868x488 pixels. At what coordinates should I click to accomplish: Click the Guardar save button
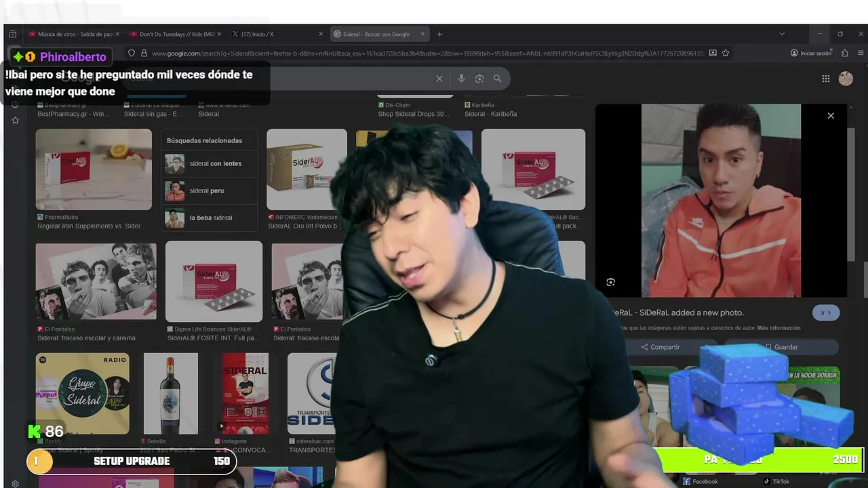[781, 347]
